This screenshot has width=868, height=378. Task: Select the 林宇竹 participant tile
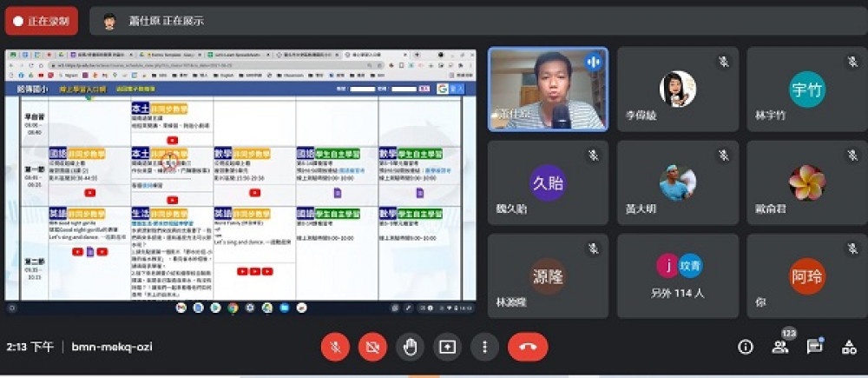pyautogui.click(x=806, y=89)
